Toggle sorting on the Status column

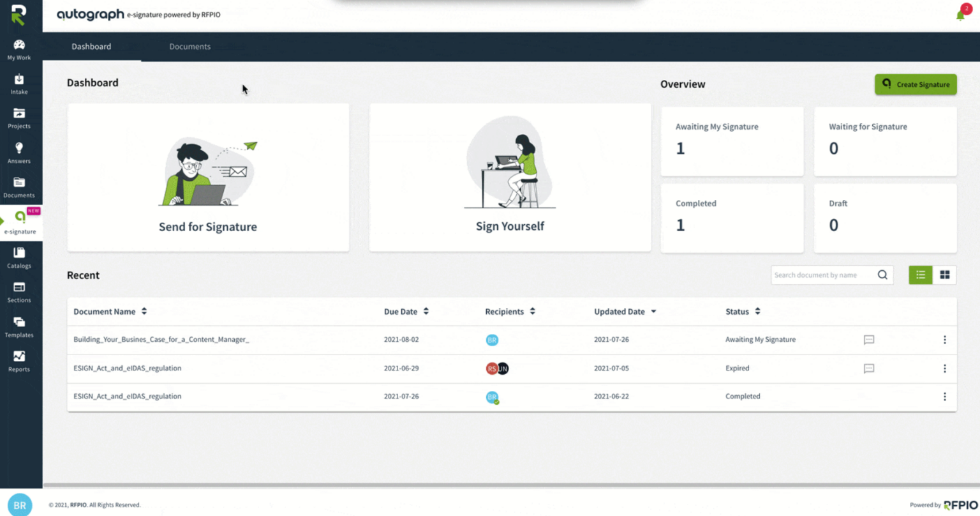click(x=757, y=311)
